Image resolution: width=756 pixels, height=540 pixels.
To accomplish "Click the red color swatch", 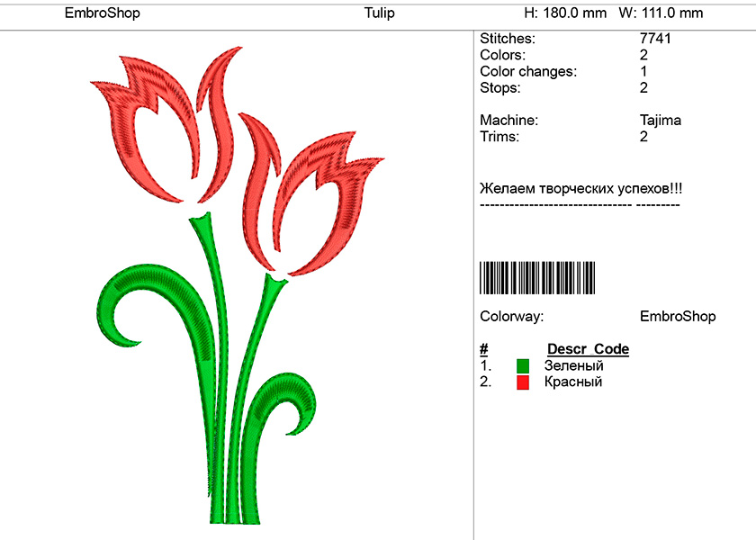I will 523,382.
